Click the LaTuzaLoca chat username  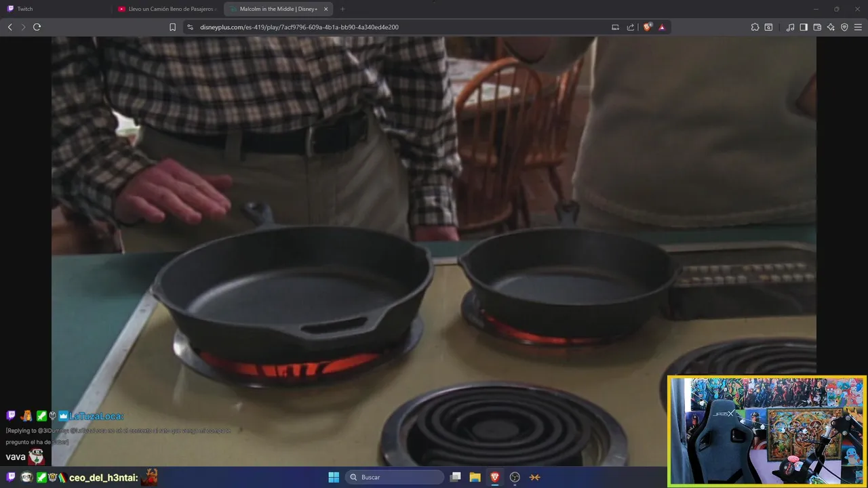[x=96, y=416]
